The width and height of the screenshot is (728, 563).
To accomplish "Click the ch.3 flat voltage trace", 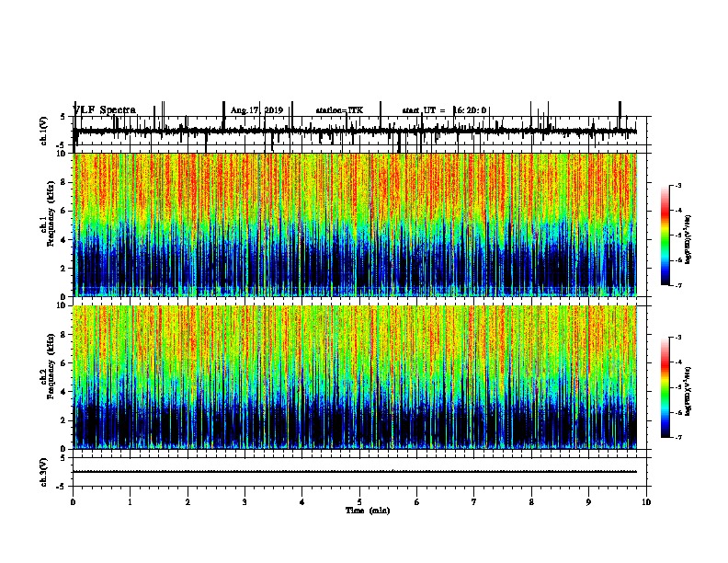I will tap(355, 472).
